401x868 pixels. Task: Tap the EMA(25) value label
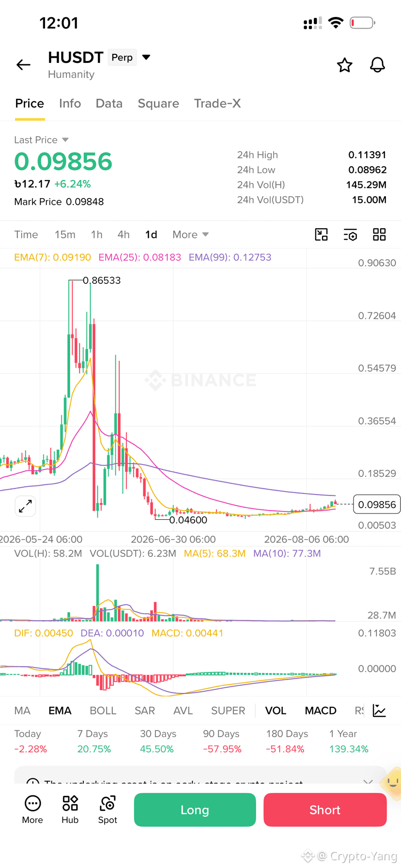coord(139,257)
